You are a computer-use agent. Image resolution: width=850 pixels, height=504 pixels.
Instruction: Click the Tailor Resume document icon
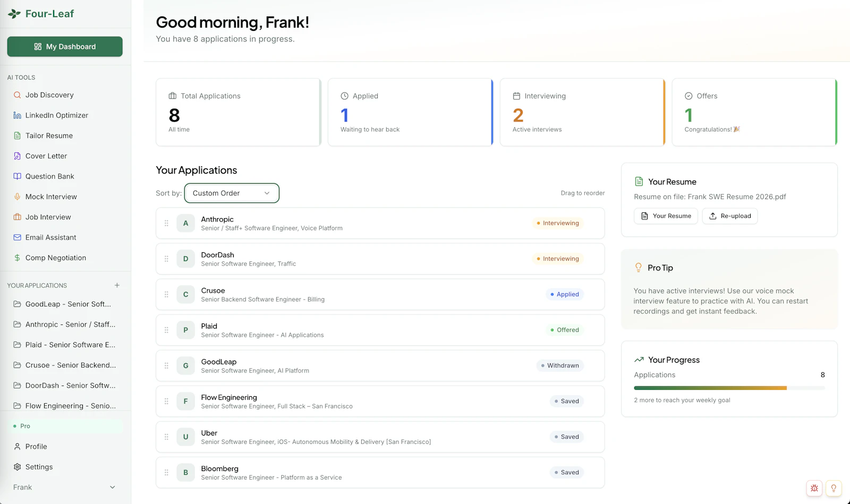point(17,135)
